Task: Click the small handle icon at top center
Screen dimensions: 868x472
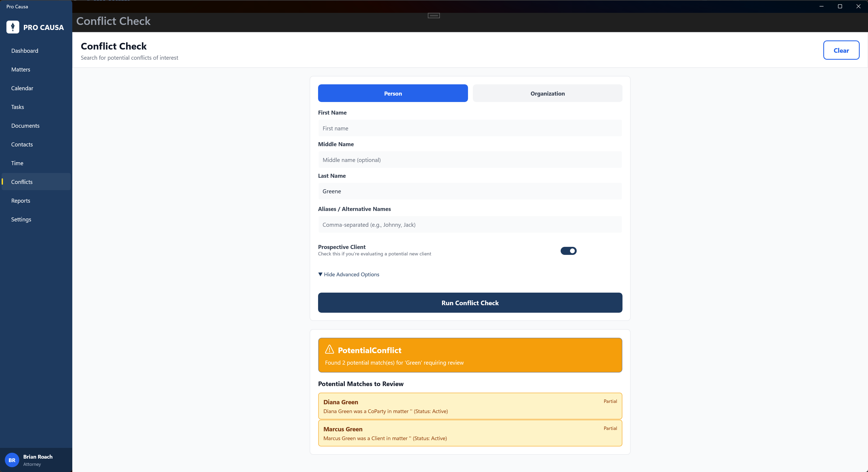Action: 434,16
